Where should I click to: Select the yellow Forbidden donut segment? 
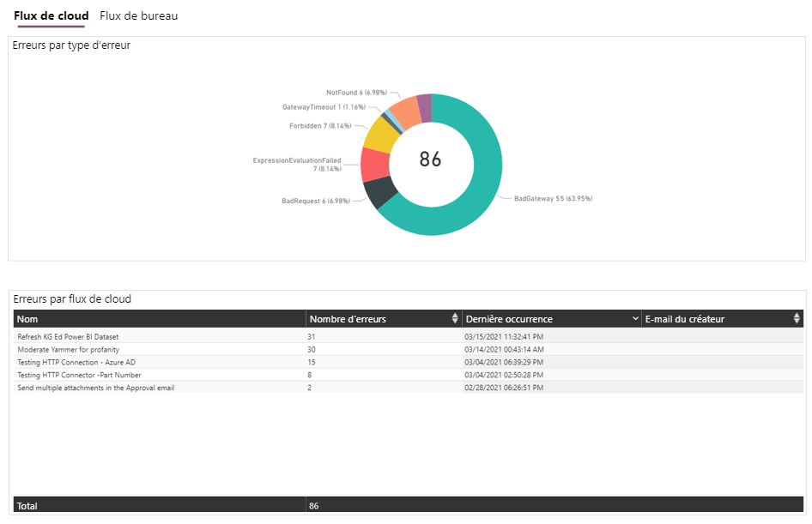click(382, 134)
